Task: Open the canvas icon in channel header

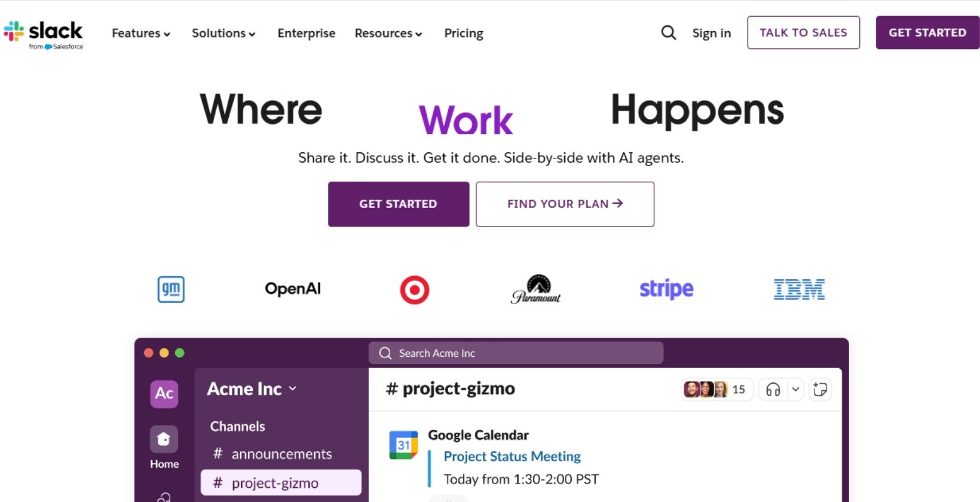Action: (x=820, y=389)
